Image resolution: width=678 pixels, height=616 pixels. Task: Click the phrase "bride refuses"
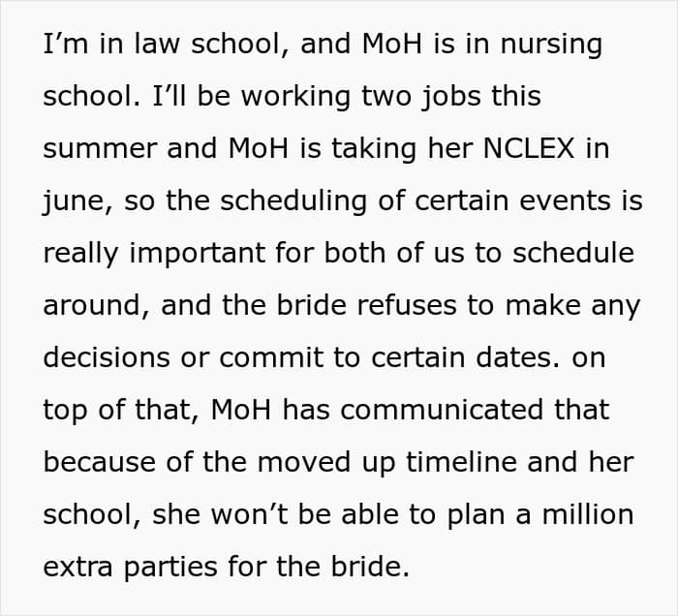[366, 305]
